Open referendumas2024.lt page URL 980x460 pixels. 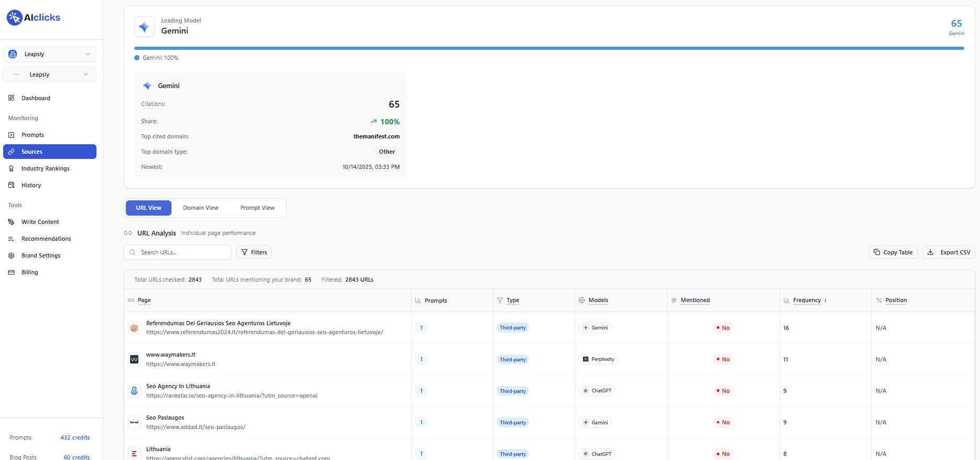pyautogui.click(x=265, y=332)
